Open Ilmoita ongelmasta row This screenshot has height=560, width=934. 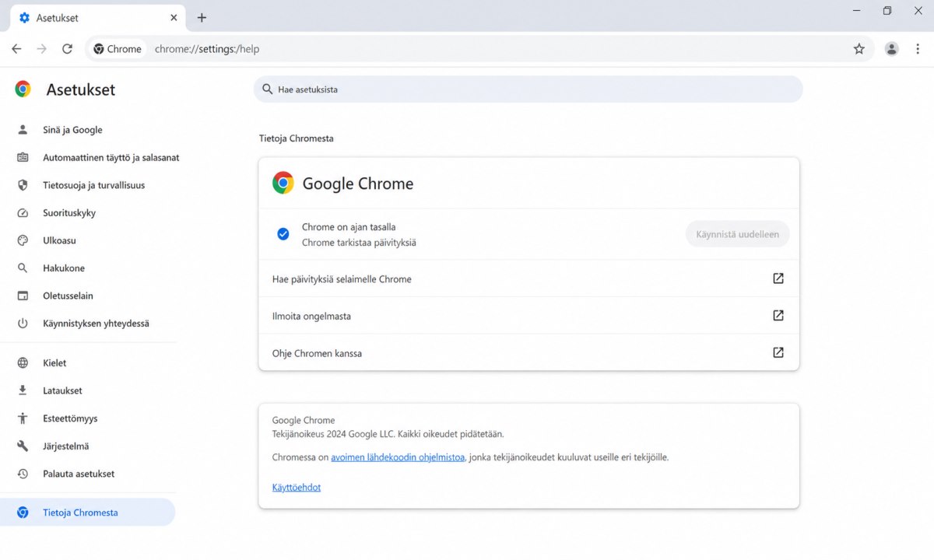click(528, 316)
